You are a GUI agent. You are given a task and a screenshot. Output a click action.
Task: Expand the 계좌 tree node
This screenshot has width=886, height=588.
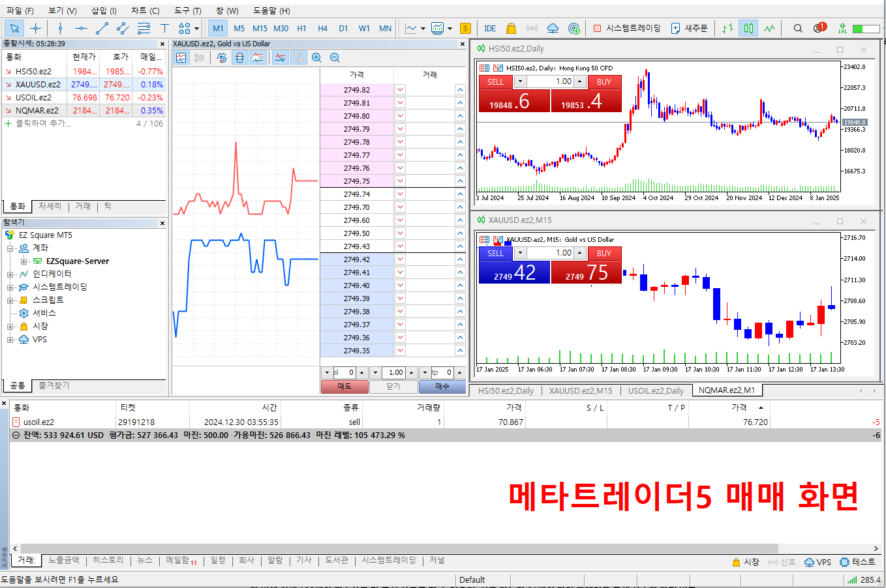point(10,248)
